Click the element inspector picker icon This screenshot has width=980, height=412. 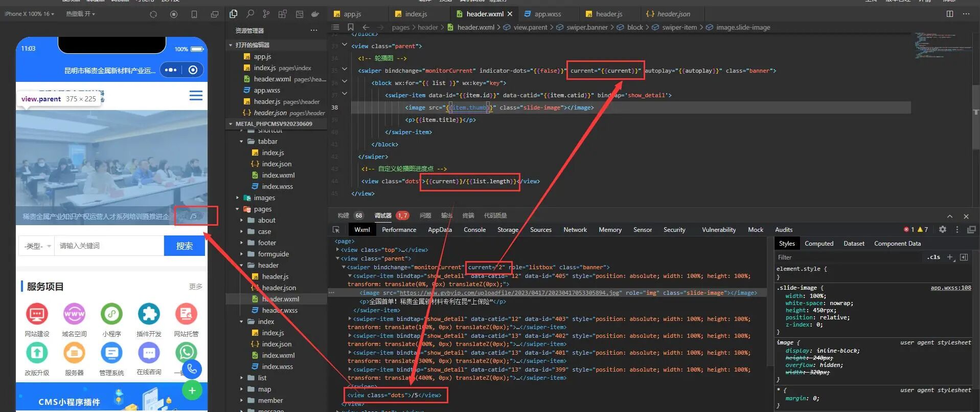(336, 230)
